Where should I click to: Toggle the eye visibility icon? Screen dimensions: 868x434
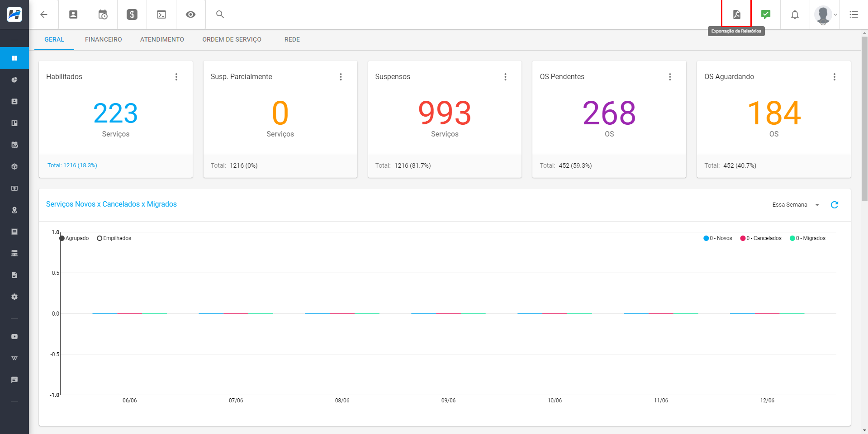coord(190,14)
